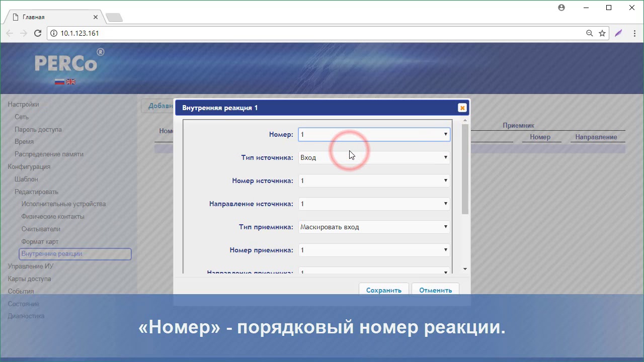Click the scrollbar up arrow in dialog

(465, 120)
